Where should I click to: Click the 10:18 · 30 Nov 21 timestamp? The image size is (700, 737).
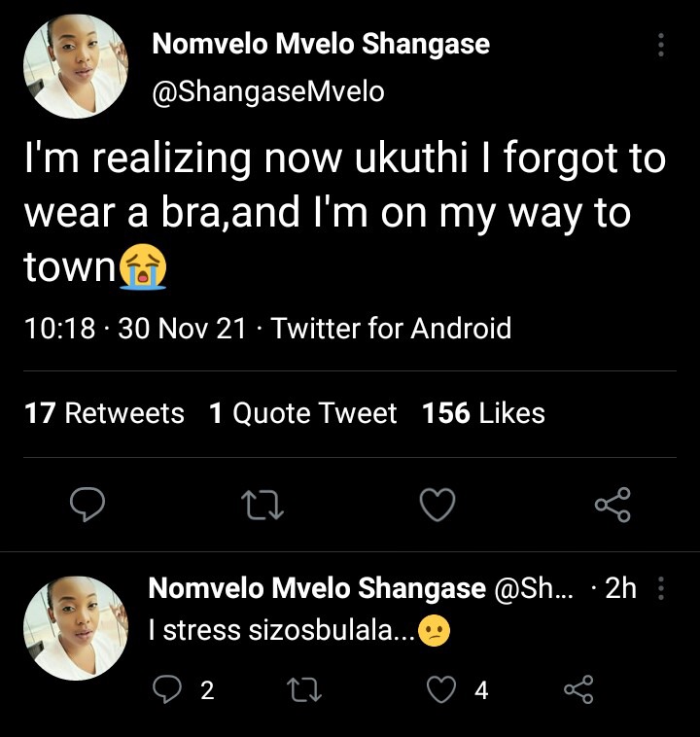pyautogui.click(x=135, y=328)
